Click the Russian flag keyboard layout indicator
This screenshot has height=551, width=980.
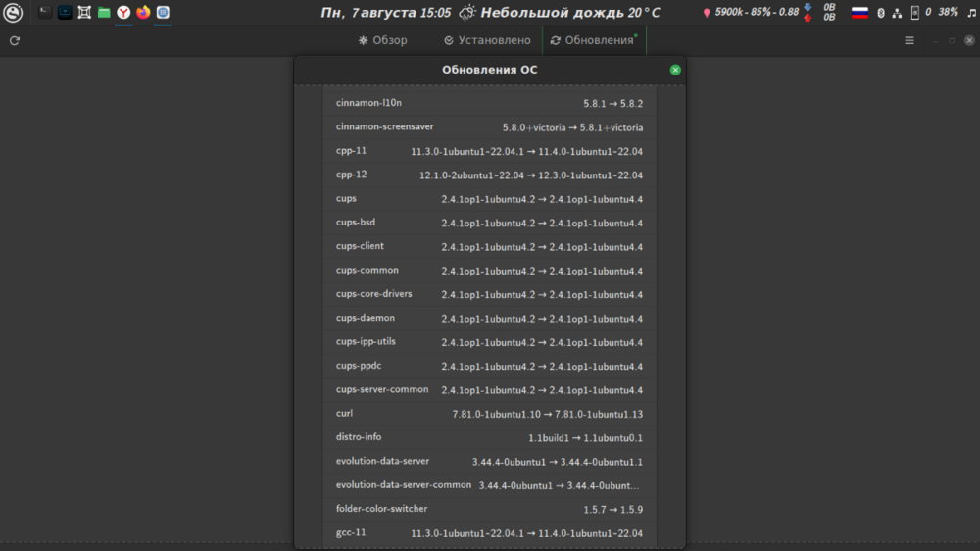pyautogui.click(x=859, y=13)
